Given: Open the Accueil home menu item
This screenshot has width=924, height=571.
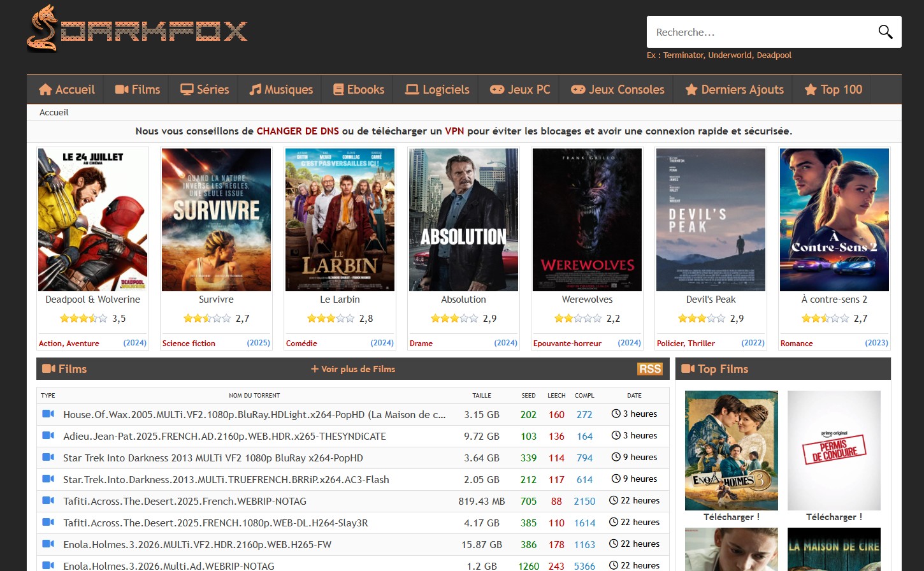Looking at the screenshot, I should 67,89.
